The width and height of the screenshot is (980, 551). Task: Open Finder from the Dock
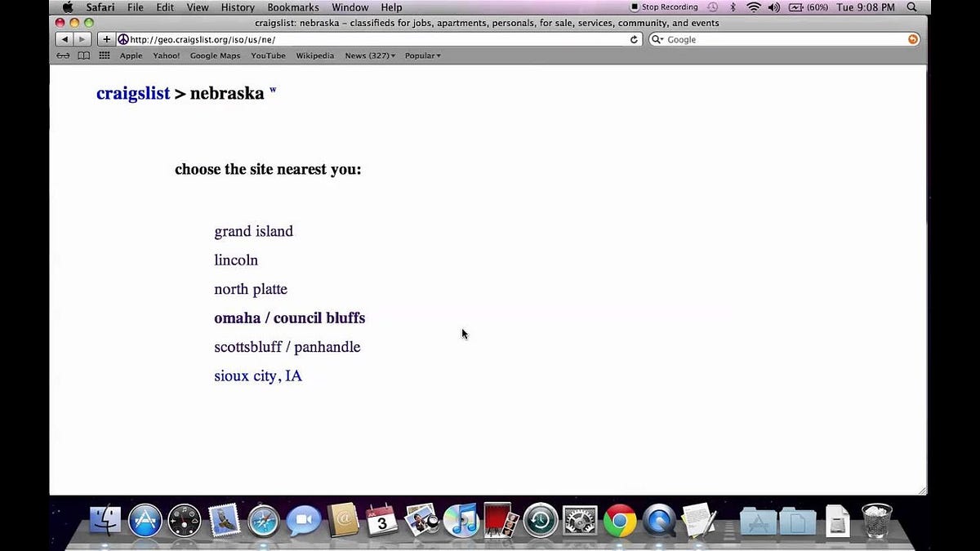[x=105, y=520]
